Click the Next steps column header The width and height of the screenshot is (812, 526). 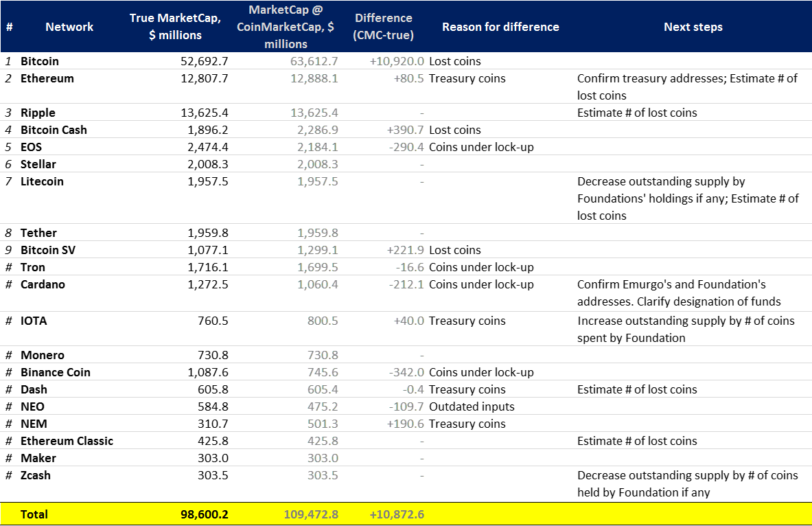click(693, 27)
